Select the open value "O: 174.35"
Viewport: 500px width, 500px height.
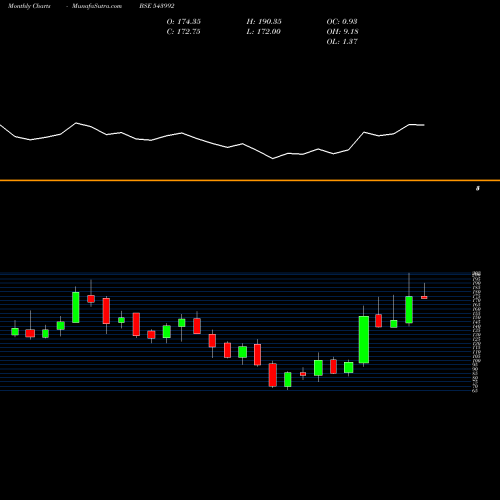(x=184, y=22)
